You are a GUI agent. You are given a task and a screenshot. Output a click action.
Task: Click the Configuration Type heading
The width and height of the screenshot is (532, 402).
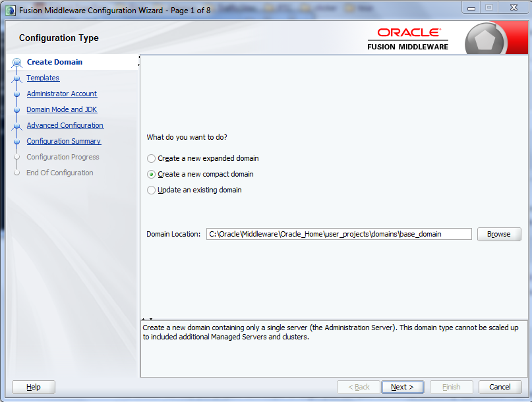point(59,38)
